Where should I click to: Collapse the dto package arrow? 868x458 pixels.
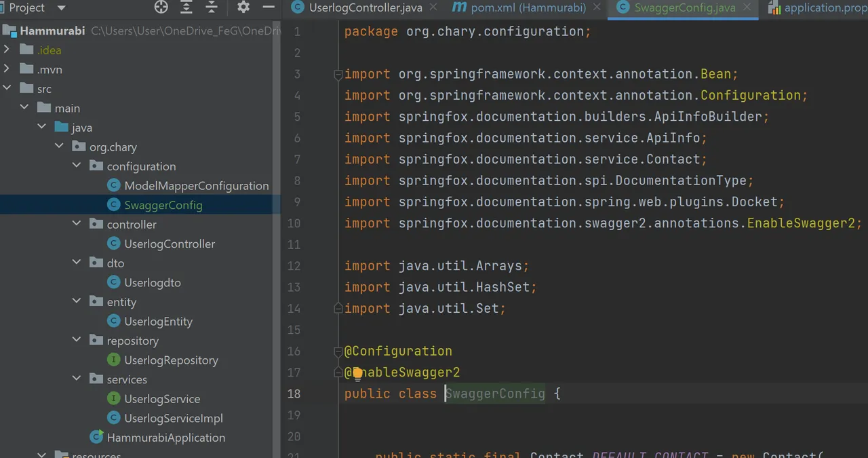coord(77,263)
